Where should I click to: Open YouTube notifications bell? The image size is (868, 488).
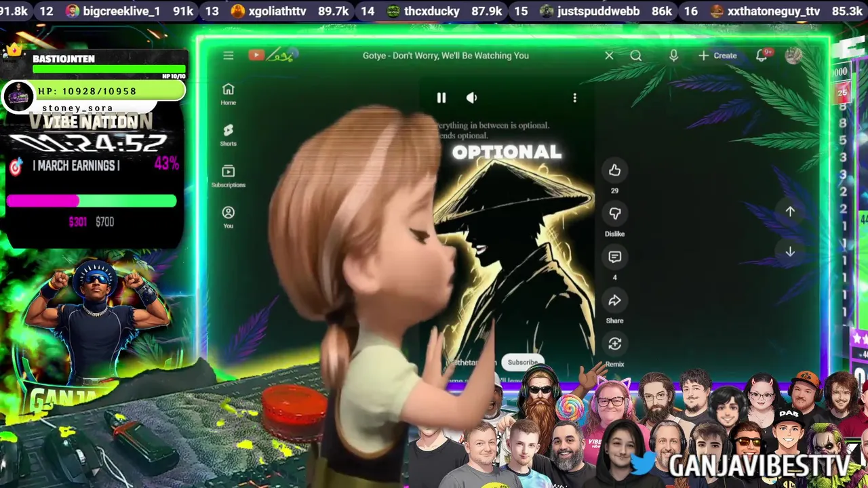pyautogui.click(x=762, y=56)
